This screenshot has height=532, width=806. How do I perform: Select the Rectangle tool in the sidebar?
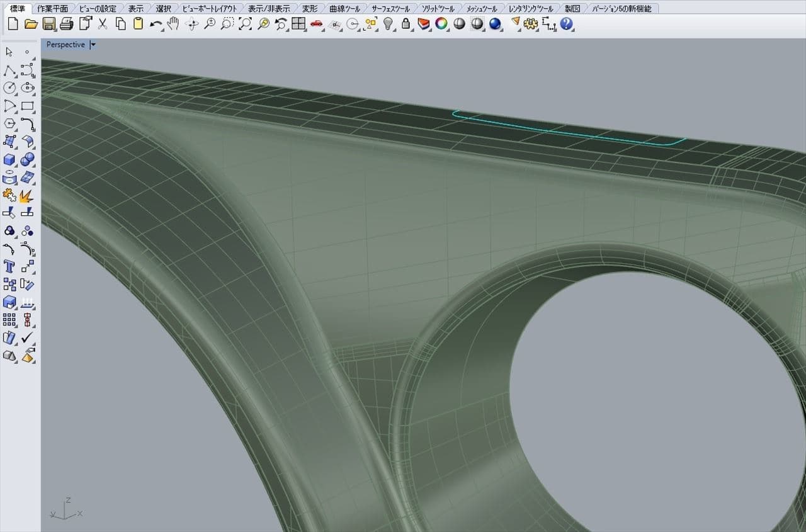(27, 105)
